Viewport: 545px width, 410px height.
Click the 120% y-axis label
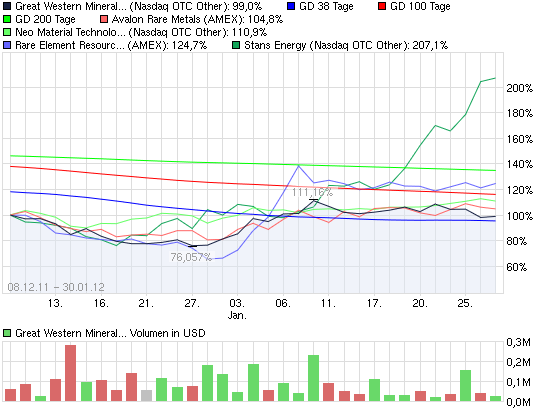click(x=519, y=190)
